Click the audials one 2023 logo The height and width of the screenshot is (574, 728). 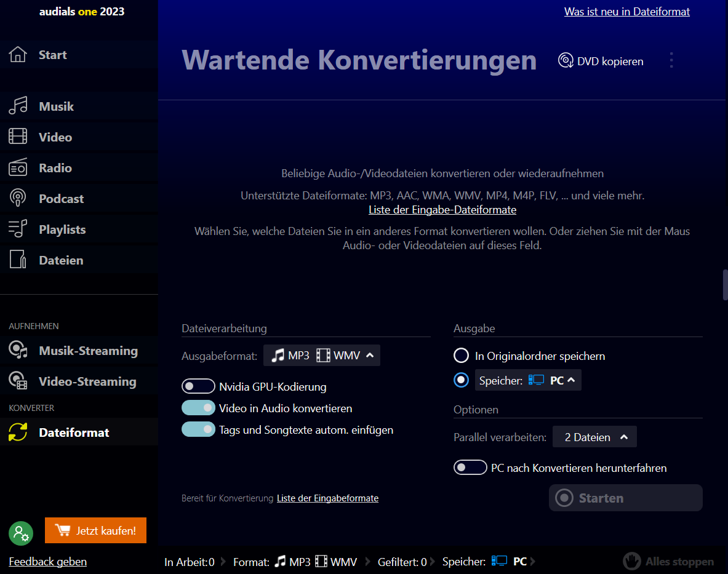point(82,12)
